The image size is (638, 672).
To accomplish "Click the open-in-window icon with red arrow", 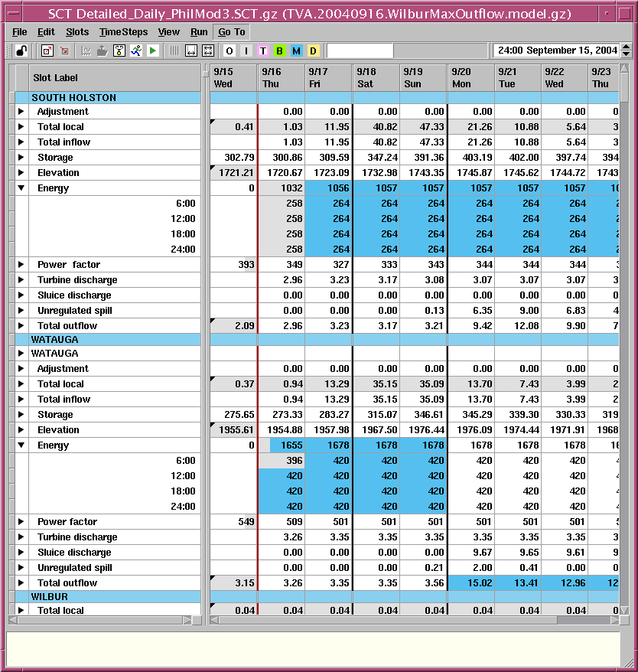I will pos(47,51).
